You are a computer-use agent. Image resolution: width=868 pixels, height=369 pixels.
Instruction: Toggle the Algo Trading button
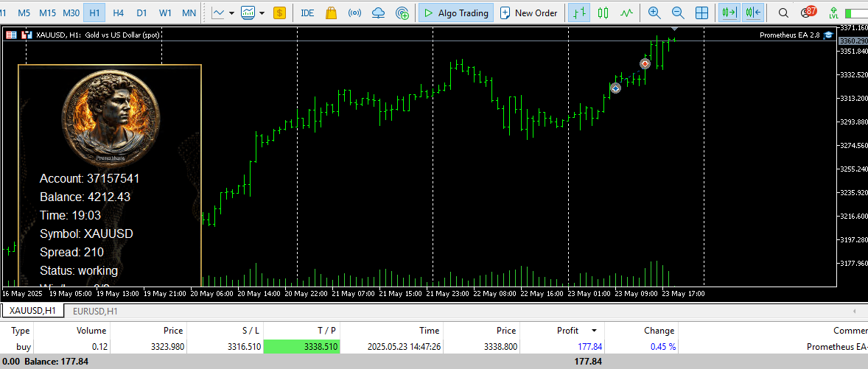[x=456, y=13]
